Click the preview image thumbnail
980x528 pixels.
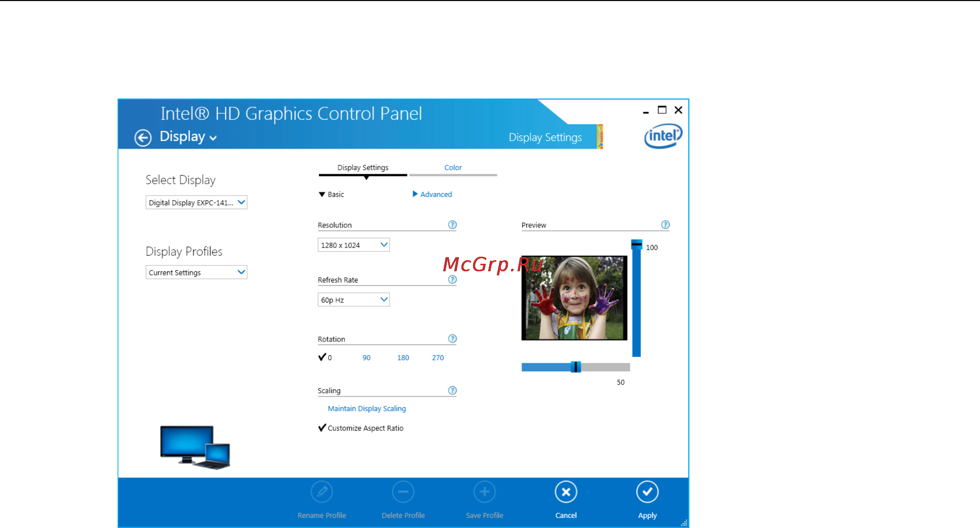(575, 298)
